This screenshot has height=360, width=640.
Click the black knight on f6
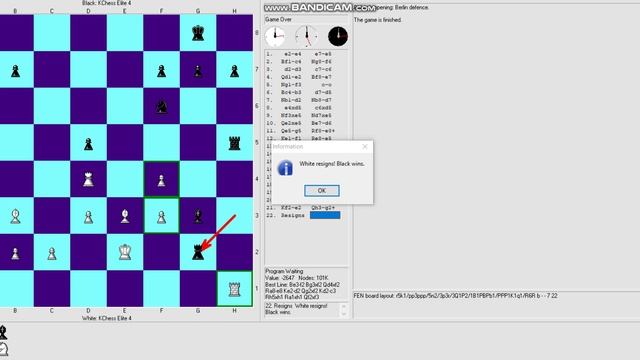point(162,107)
